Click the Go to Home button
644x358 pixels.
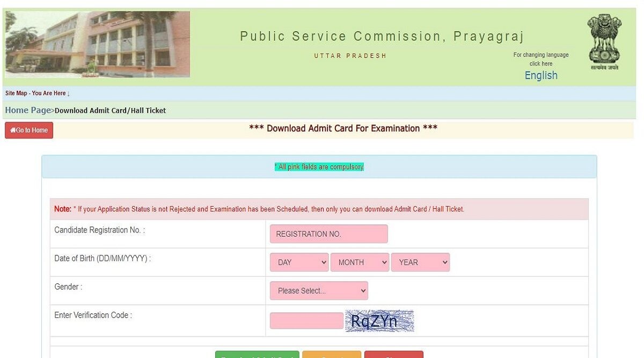[29, 130]
